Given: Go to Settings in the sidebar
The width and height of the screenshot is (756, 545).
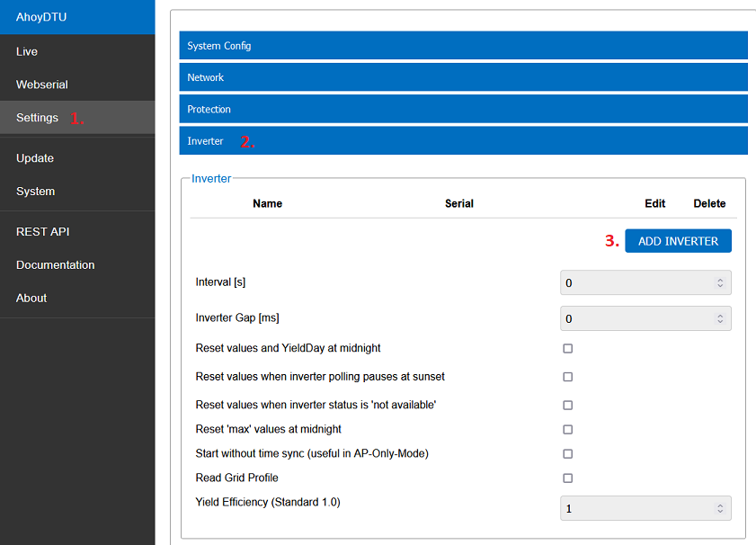Looking at the screenshot, I should pos(38,118).
